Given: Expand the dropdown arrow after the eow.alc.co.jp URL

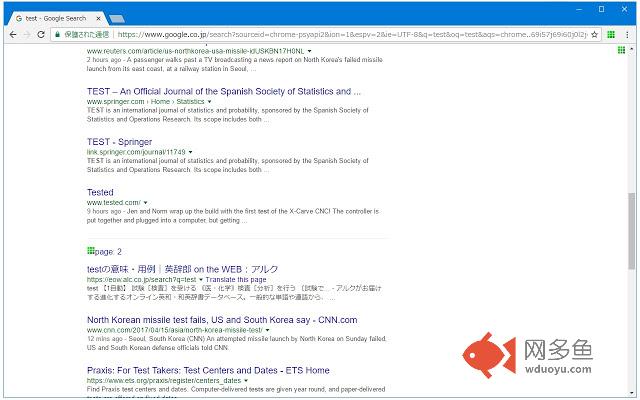Looking at the screenshot, I should [x=201, y=280].
